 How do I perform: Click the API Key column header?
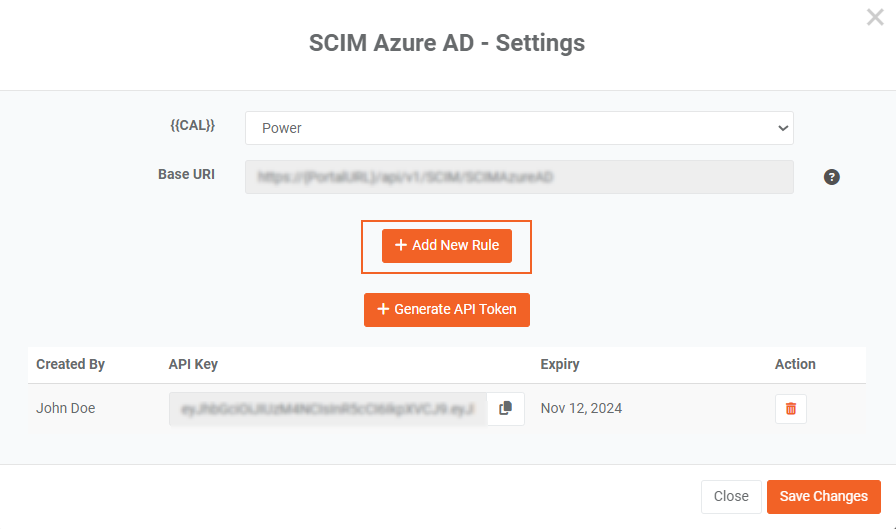tap(193, 364)
